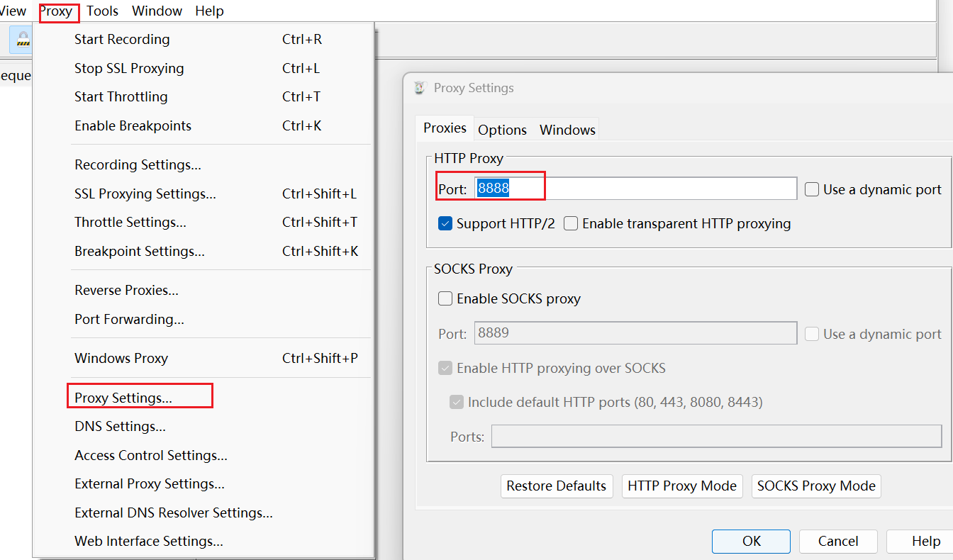Image resolution: width=953 pixels, height=560 pixels.
Task: Confirm the dialog with OK
Action: (x=751, y=542)
